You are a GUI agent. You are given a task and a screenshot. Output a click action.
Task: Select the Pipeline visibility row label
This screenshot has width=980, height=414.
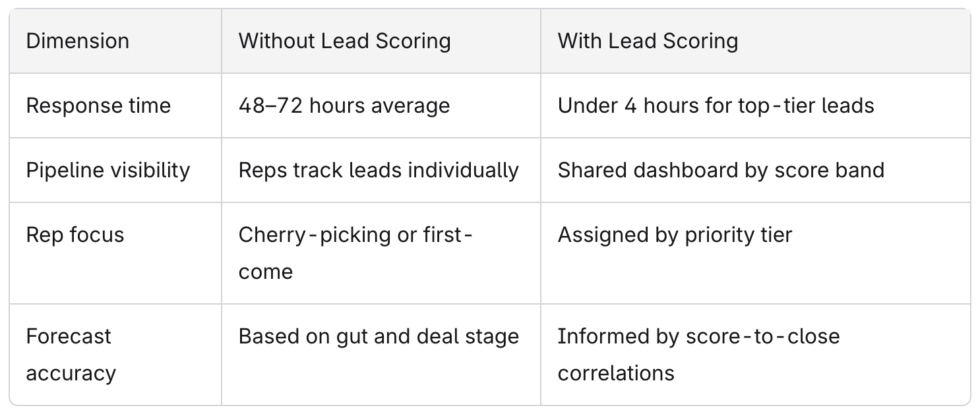tap(108, 170)
